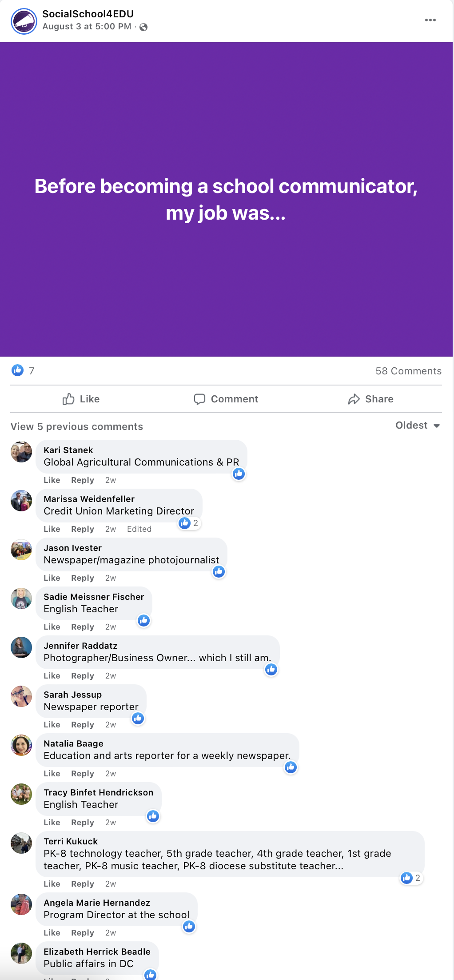Open the 58 Comments link
This screenshot has height=980, width=454.
click(409, 371)
